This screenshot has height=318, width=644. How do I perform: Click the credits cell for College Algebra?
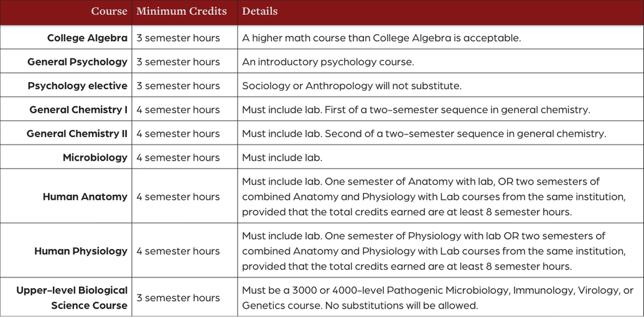(x=178, y=38)
